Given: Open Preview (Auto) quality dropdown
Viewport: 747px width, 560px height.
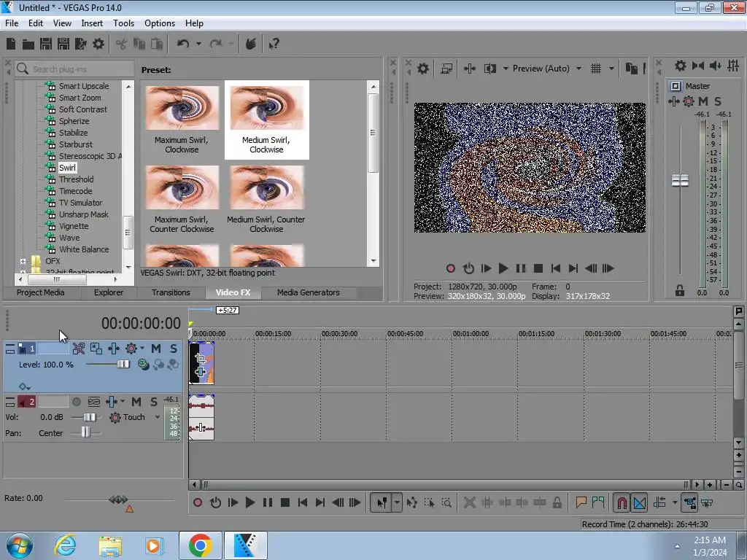Looking at the screenshot, I should coord(578,69).
